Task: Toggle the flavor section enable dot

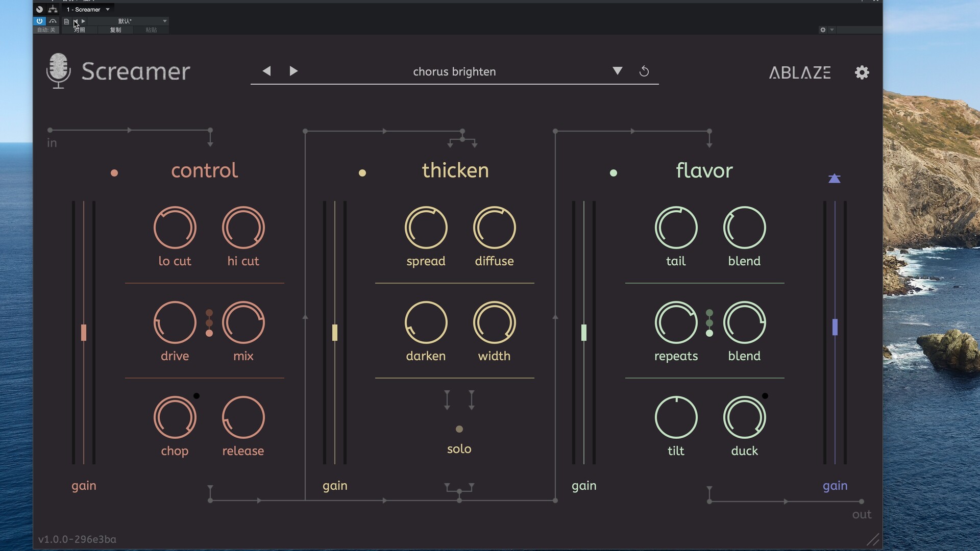Action: (x=614, y=173)
